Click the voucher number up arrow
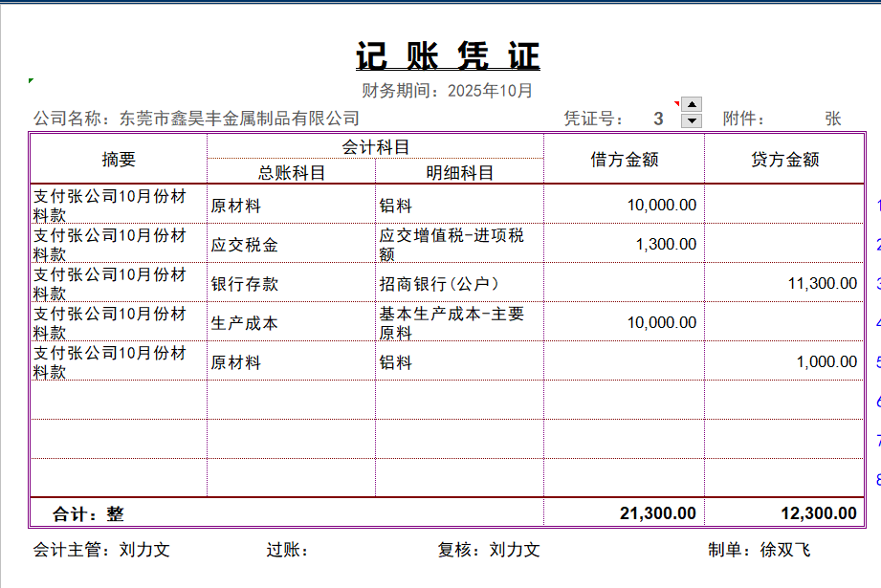Image resolution: width=881 pixels, height=588 pixels. click(693, 104)
